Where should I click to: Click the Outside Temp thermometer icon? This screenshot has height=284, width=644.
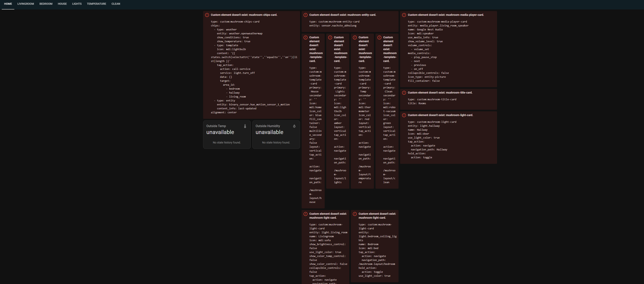click(245, 126)
